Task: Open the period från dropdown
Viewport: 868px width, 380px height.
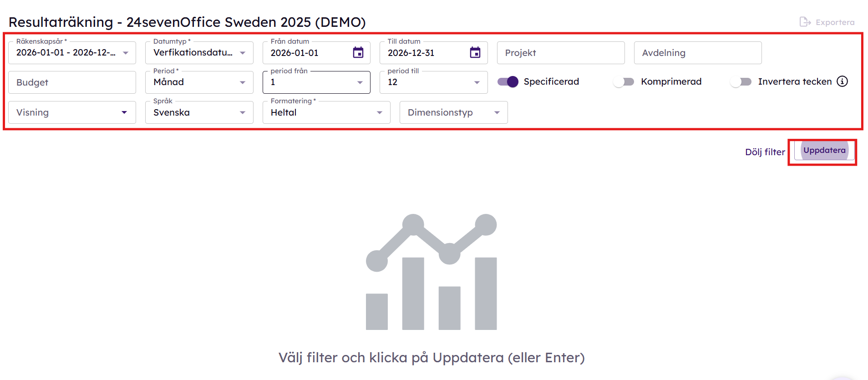Action: pos(316,82)
